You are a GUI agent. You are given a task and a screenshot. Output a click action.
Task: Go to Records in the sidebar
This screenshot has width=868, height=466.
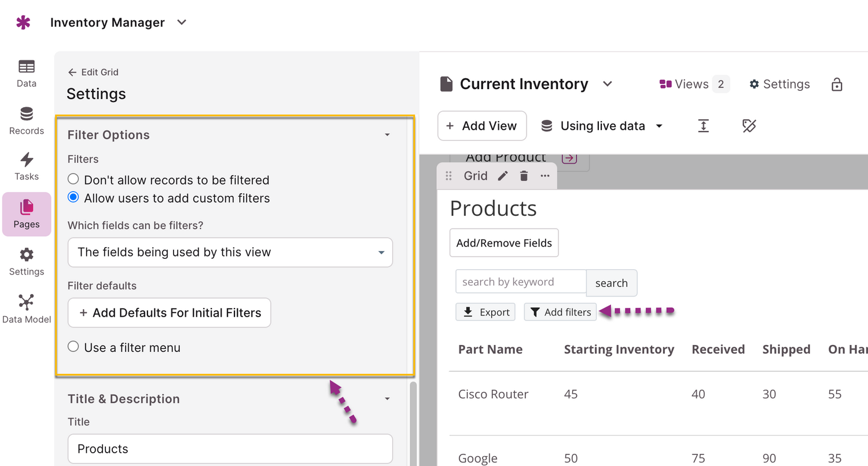pyautogui.click(x=26, y=120)
